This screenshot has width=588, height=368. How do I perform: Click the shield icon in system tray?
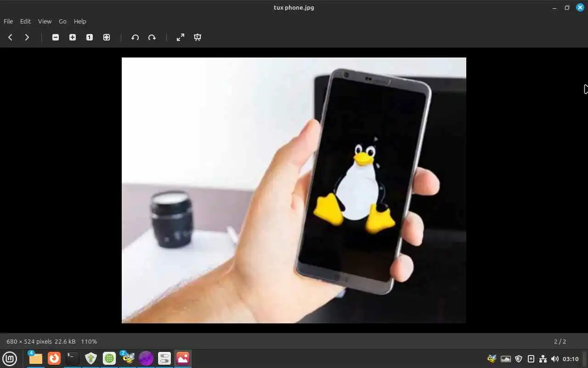(x=519, y=359)
